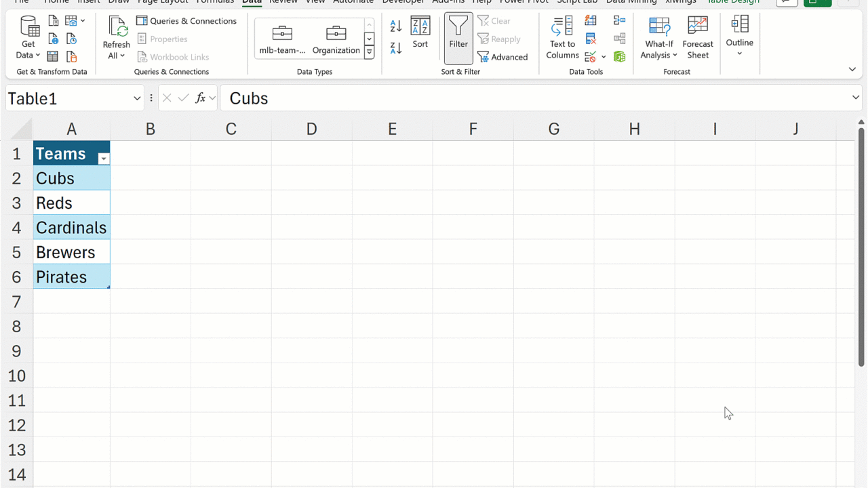The height and width of the screenshot is (488, 868).
Task: Open the Queries & Connections pane
Action: pos(186,21)
